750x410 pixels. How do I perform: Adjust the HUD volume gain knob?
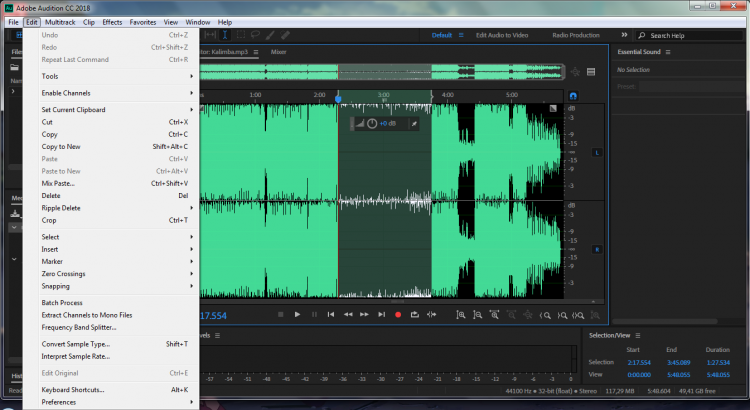click(371, 124)
